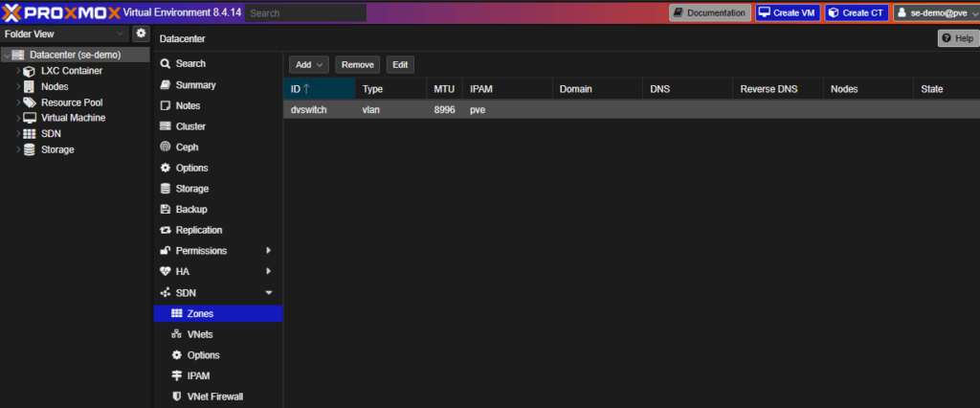Screen dimensions: 980x408
Task: Click the Resource Pool tags icon
Action: click(30, 102)
